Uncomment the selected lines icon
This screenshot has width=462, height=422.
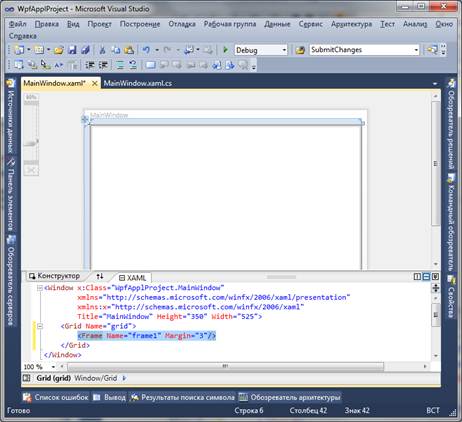(x=133, y=65)
